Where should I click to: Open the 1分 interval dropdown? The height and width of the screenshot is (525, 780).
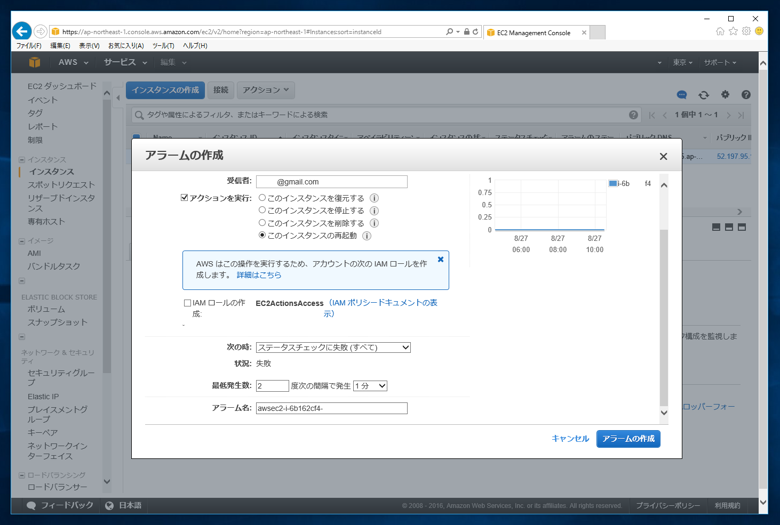point(370,386)
